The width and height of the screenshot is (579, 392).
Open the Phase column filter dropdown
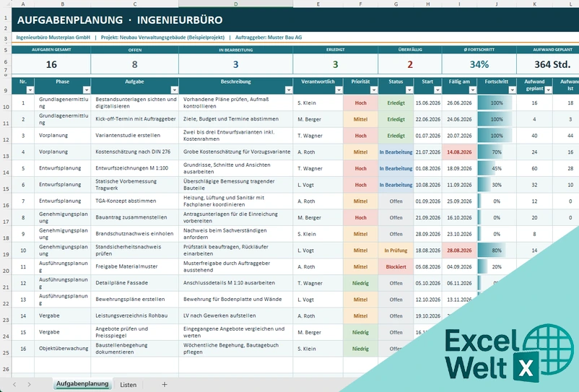(x=87, y=90)
